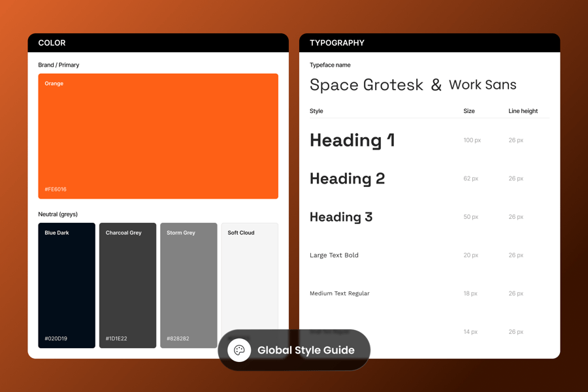The height and width of the screenshot is (392, 588).
Task: Click the COLOR panel header
Action: (x=158, y=43)
